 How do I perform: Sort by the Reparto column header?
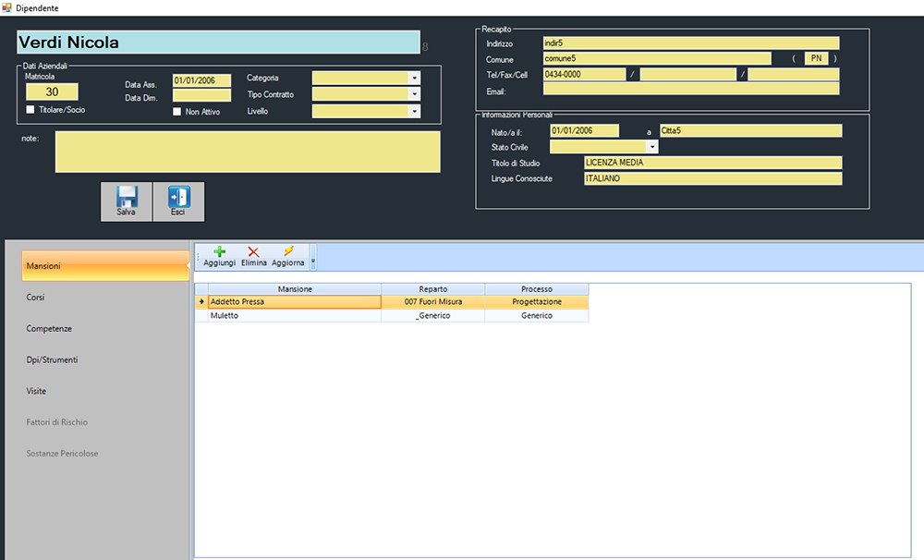(x=433, y=289)
